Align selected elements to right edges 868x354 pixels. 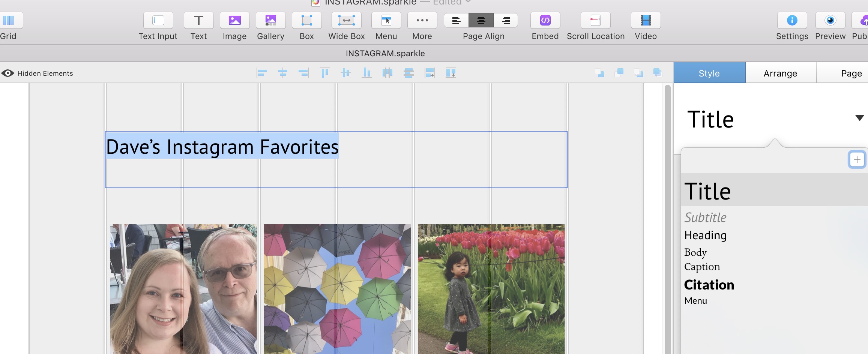[303, 73]
